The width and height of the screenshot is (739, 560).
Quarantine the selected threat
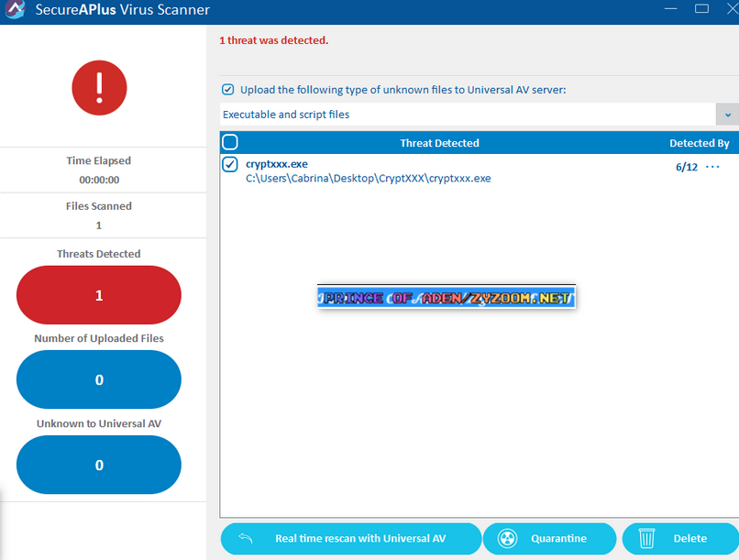(549, 538)
